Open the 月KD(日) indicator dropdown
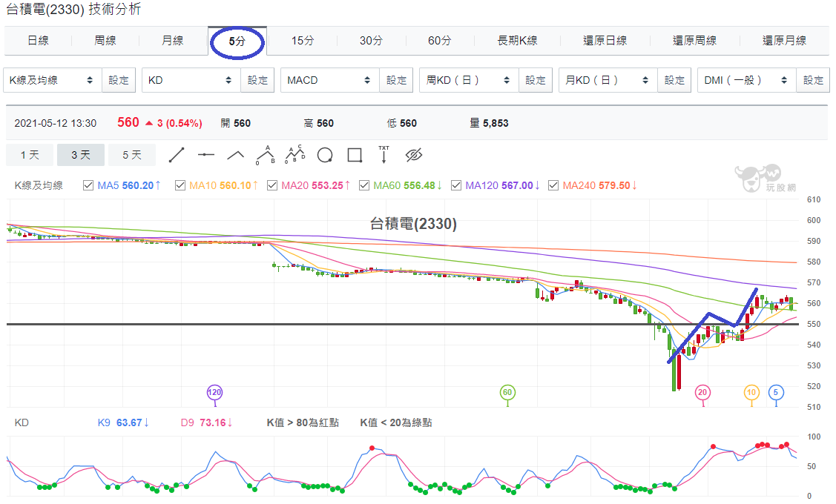 [608, 81]
